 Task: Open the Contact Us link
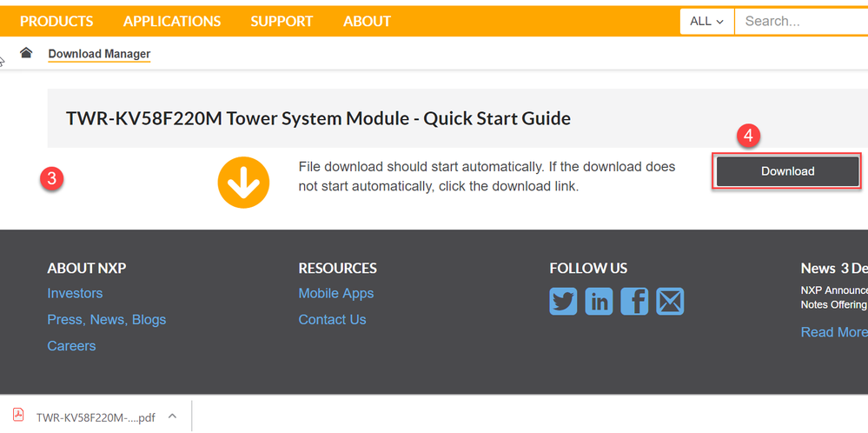click(332, 319)
